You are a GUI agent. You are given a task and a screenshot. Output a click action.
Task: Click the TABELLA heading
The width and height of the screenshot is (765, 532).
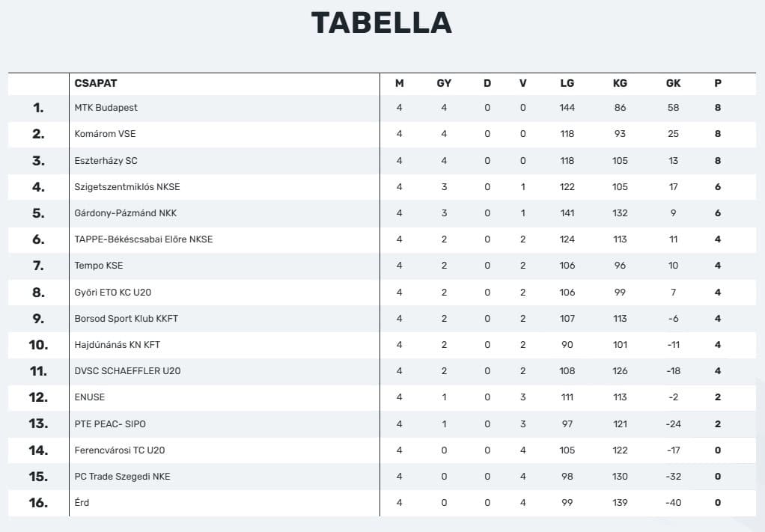pyautogui.click(x=382, y=23)
